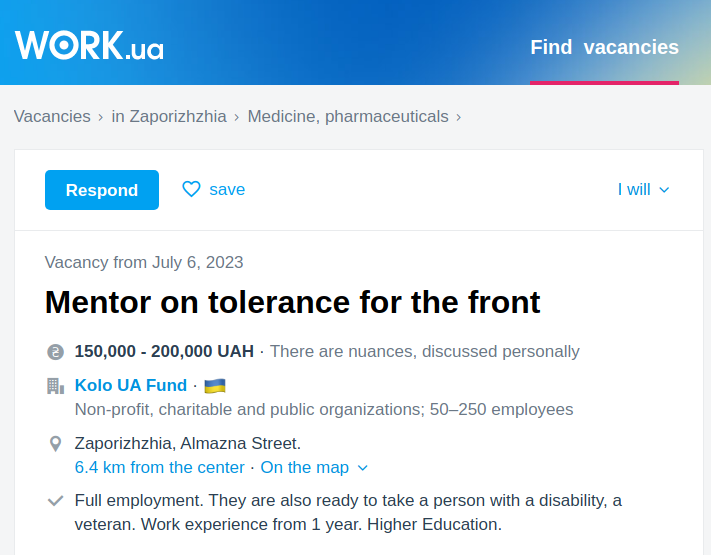Viewport: 711px width, 555px height.
Task: Open the Kolo UA Fund company page
Action: [x=131, y=385]
